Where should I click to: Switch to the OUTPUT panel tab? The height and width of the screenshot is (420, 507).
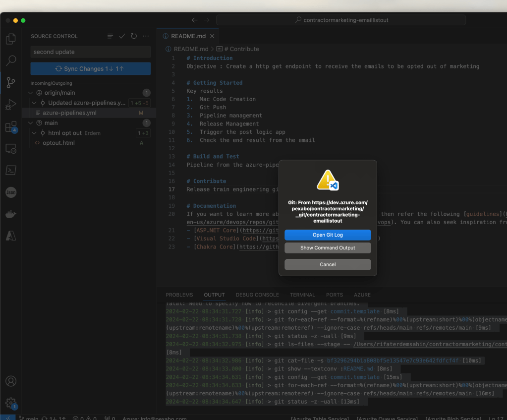pos(214,295)
